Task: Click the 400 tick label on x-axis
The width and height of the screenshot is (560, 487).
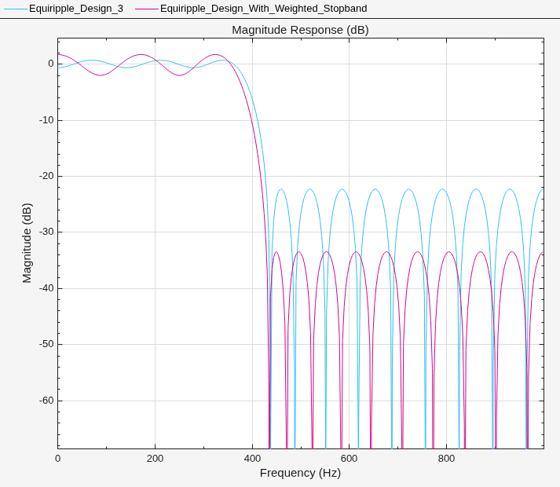Action: tap(252, 458)
